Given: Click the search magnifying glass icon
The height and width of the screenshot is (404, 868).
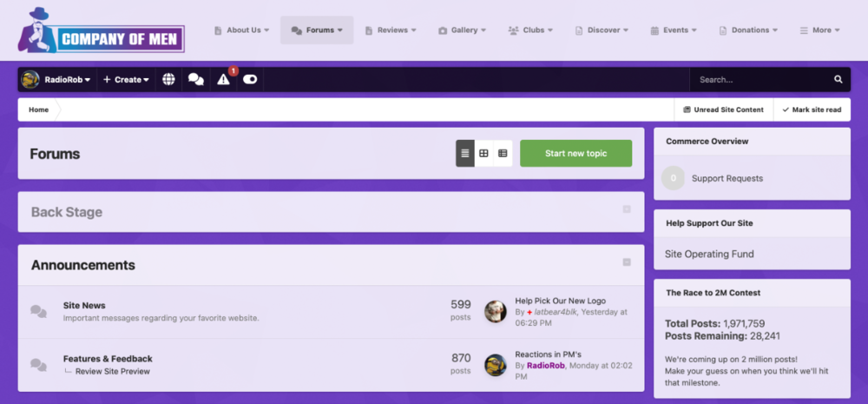Looking at the screenshot, I should click(x=838, y=79).
